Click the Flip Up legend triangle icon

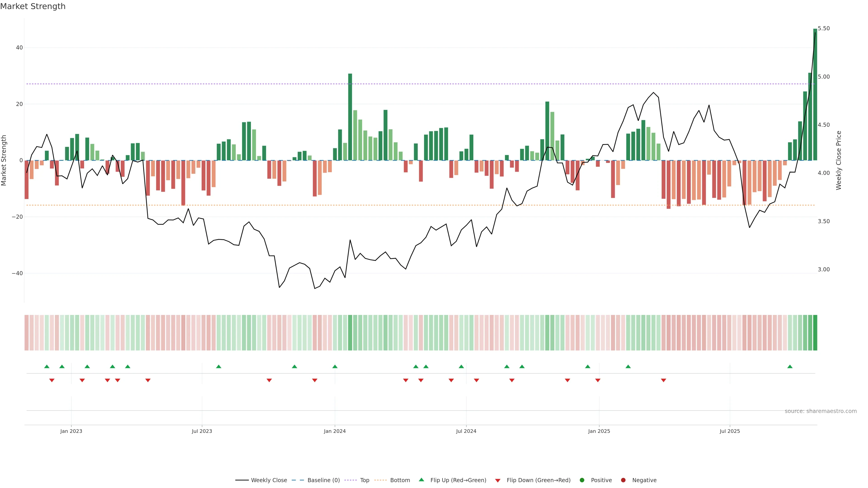coord(421,480)
